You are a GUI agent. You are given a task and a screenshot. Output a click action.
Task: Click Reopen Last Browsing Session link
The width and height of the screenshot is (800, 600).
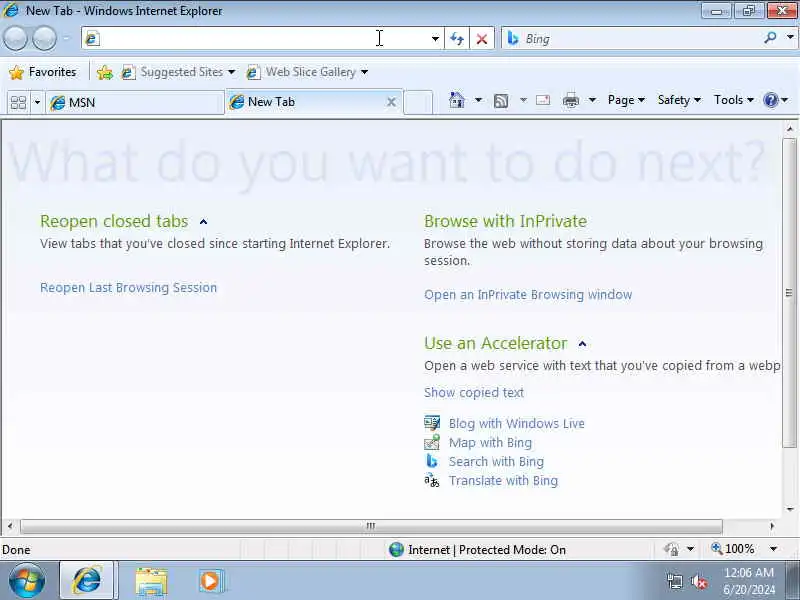[129, 288]
